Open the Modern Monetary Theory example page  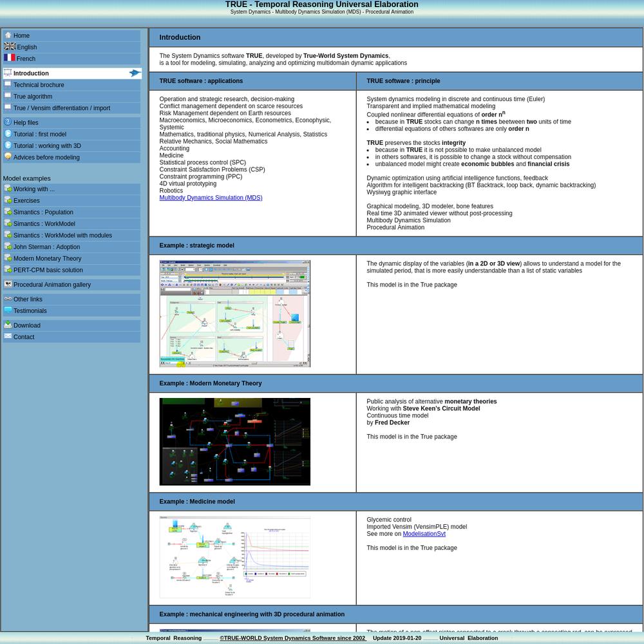(x=71, y=258)
